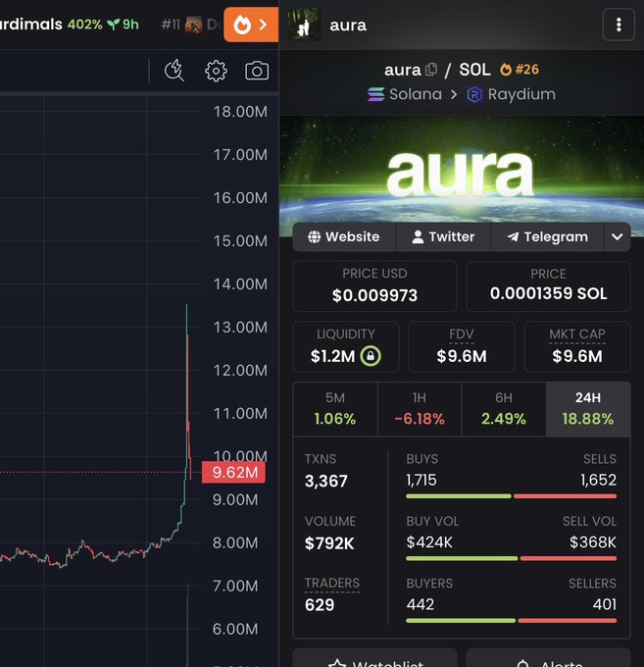The width and height of the screenshot is (644, 667).
Task: Open the aura Twitter link
Action: (x=443, y=237)
